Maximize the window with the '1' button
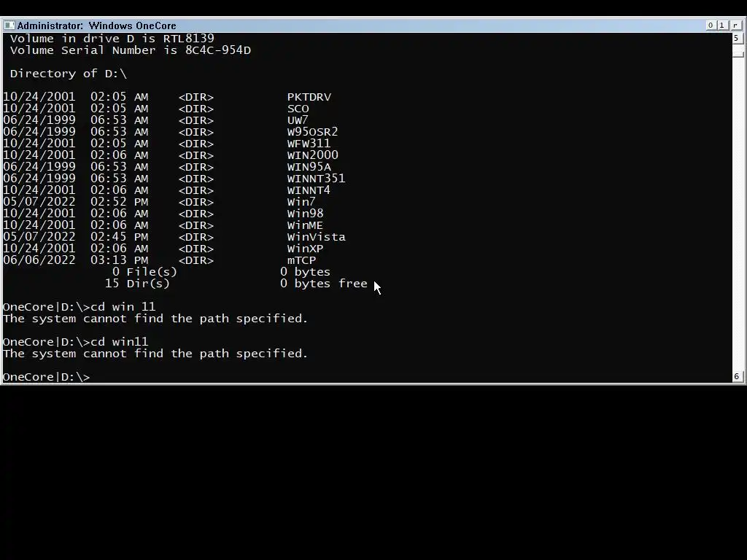The width and height of the screenshot is (747, 560). pos(721,26)
